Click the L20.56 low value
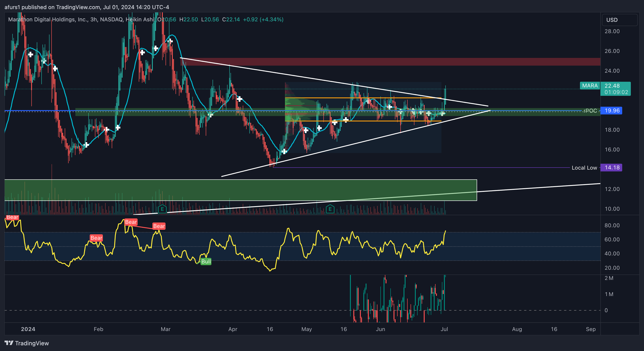The image size is (644, 351). [210, 20]
